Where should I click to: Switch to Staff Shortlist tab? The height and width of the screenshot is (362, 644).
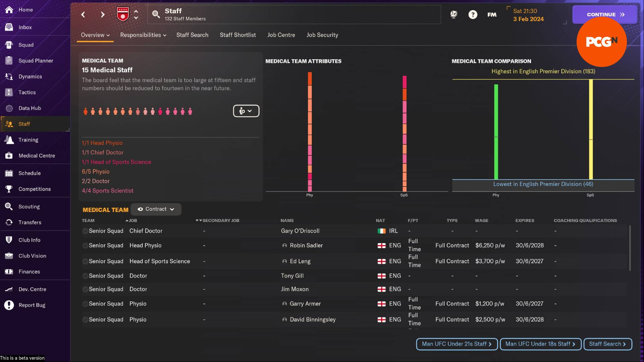click(x=238, y=35)
